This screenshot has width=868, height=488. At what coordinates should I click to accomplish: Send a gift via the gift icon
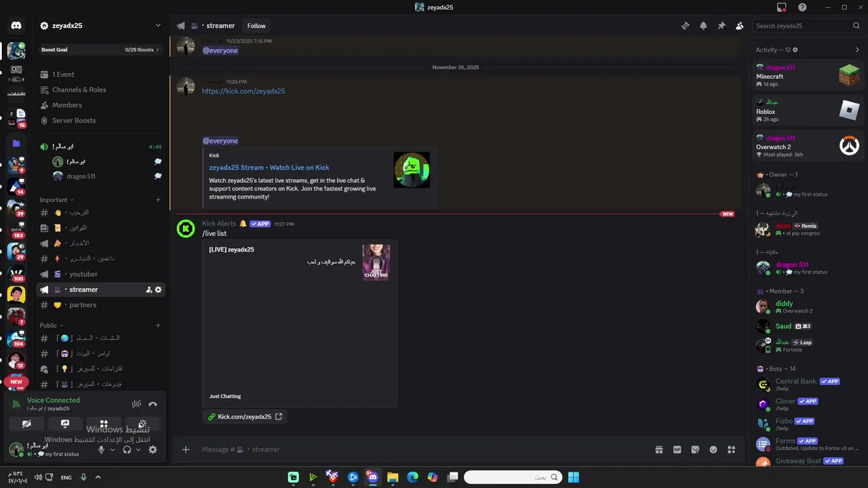click(x=658, y=449)
